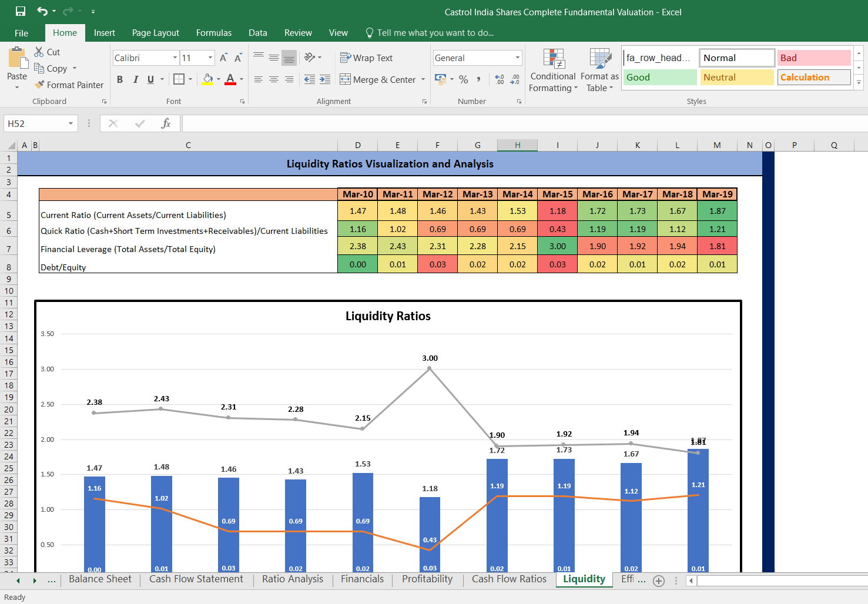Bottom align cell contents
Image resolution: width=868 pixels, height=604 pixels.
coord(289,58)
